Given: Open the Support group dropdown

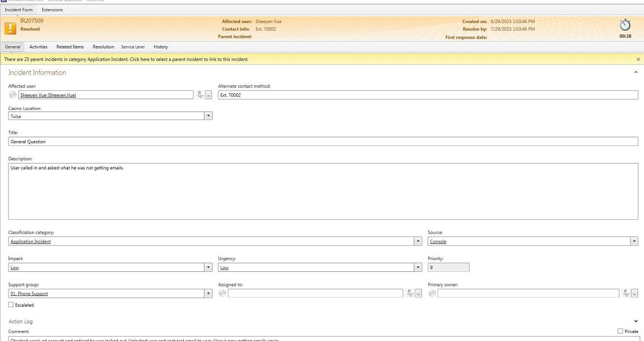Looking at the screenshot, I should (x=208, y=294).
